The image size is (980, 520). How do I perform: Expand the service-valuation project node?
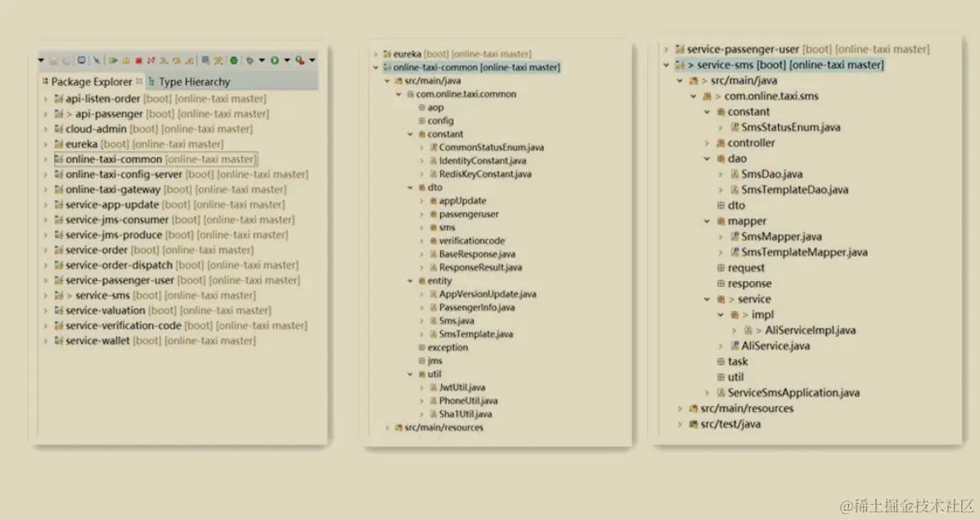coord(46,311)
